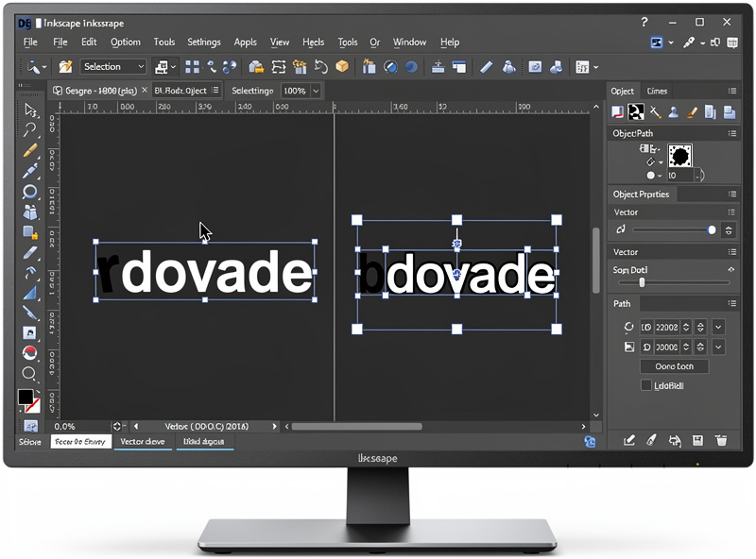Click the 22002 value field in Path section
Screen dimensions: 756x559
(x=667, y=328)
